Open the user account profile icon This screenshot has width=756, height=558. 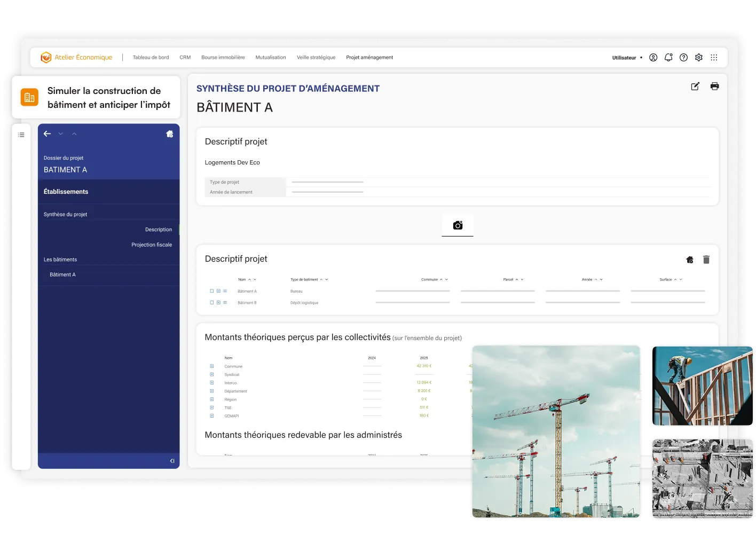(653, 58)
